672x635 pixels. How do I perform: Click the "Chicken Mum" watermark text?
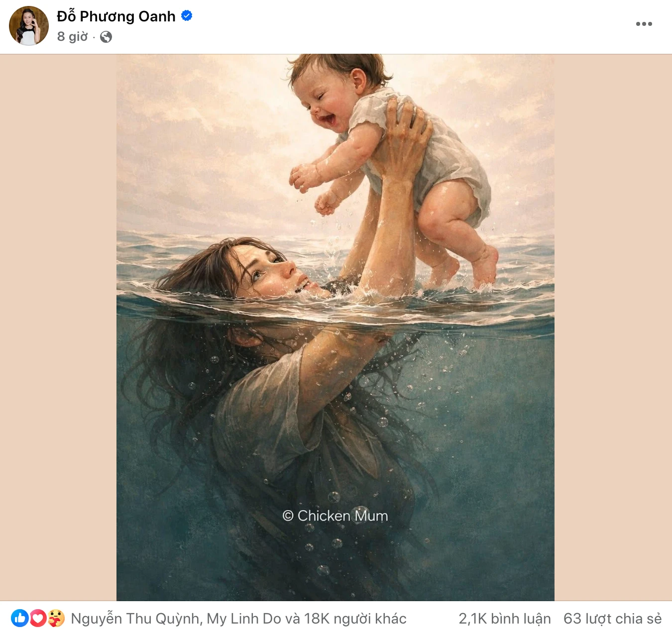click(342, 516)
